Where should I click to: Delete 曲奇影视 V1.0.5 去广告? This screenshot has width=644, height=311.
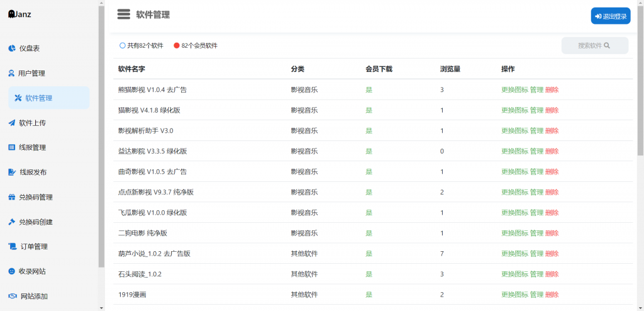pyautogui.click(x=552, y=171)
